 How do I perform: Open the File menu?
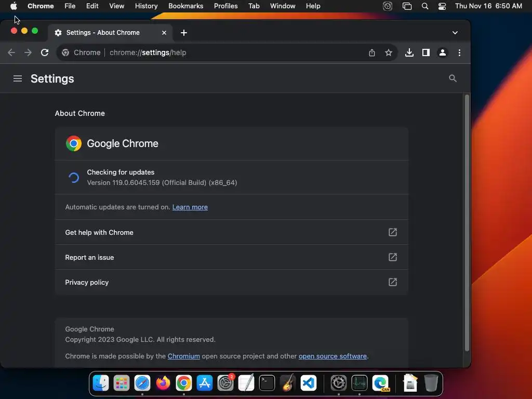tap(70, 6)
